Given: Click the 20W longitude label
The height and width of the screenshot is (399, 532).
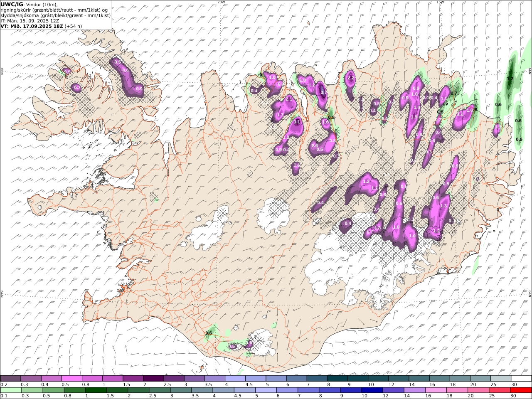Looking at the screenshot, I should [x=221, y=2].
